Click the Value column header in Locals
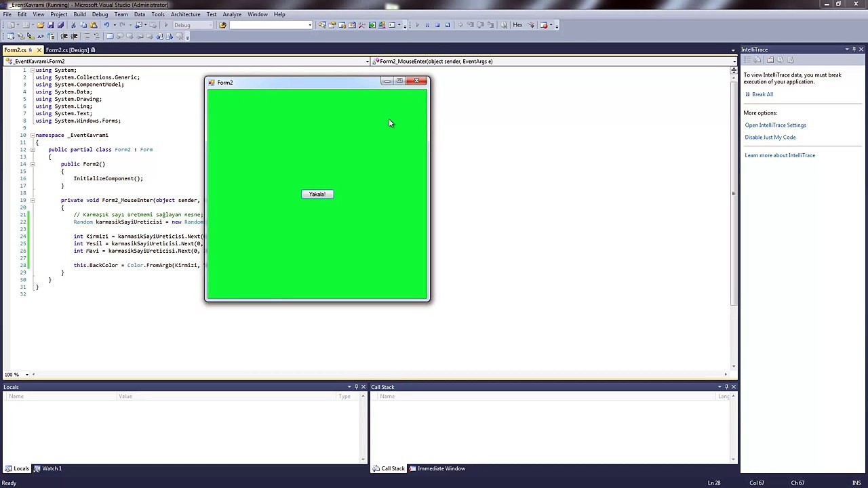Screen dimensions: 868x488 tap(227, 396)
